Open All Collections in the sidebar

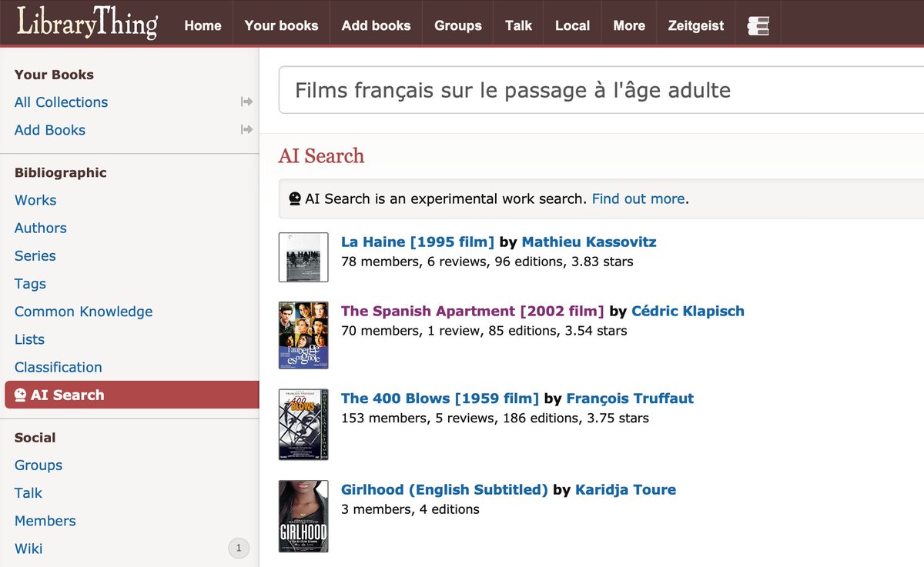pyautogui.click(x=61, y=102)
